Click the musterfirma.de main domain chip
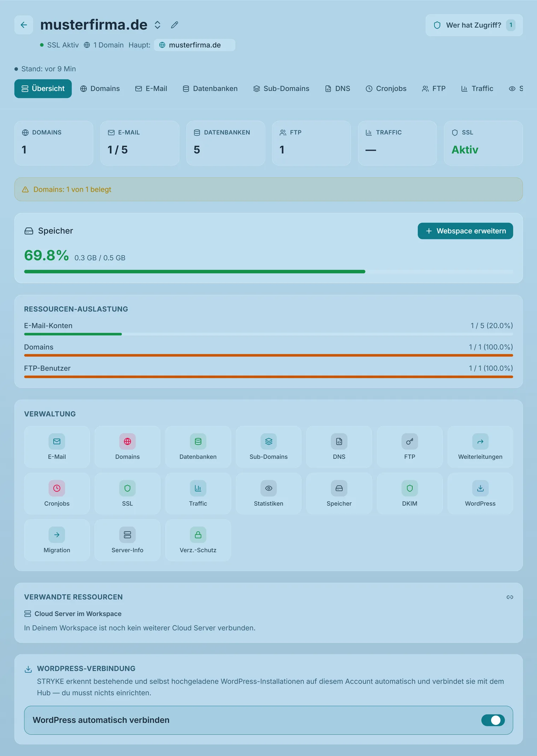Screen dimensions: 537x756 [x=194, y=45]
